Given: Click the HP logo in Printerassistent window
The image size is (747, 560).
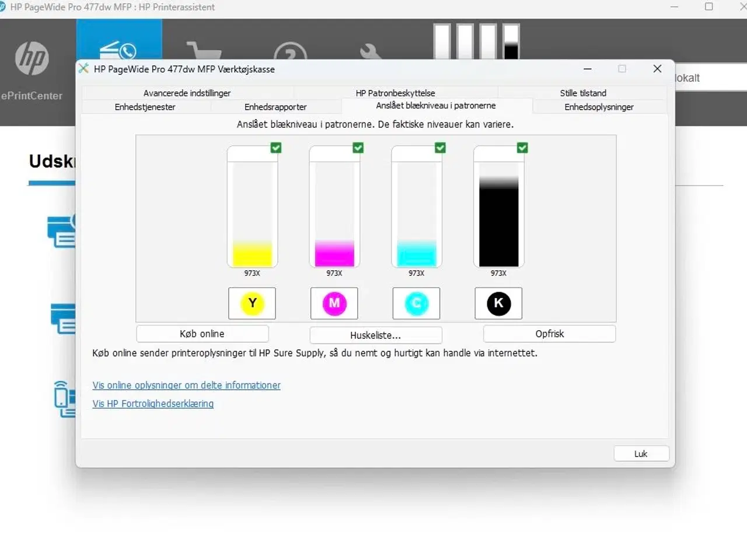Looking at the screenshot, I should pos(32,58).
